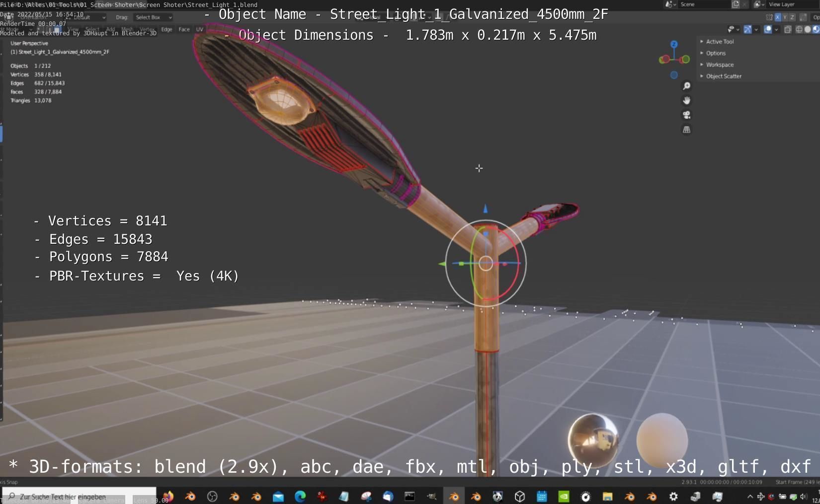Open the Drag Select Box dropdown

[x=153, y=17]
